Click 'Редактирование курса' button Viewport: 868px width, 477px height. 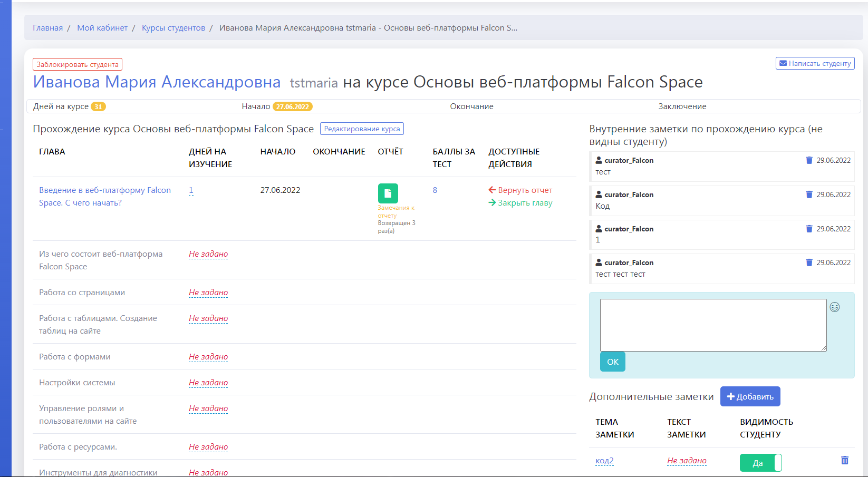coord(362,129)
